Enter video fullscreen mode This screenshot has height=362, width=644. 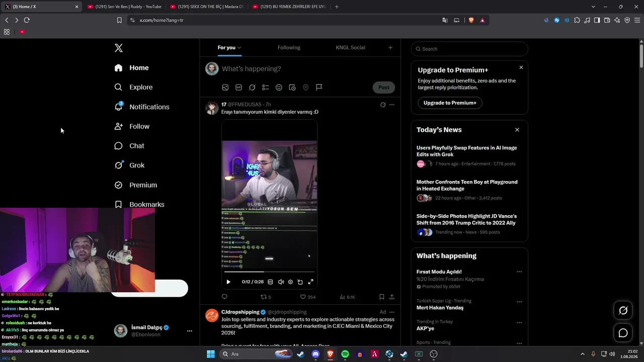click(310, 282)
